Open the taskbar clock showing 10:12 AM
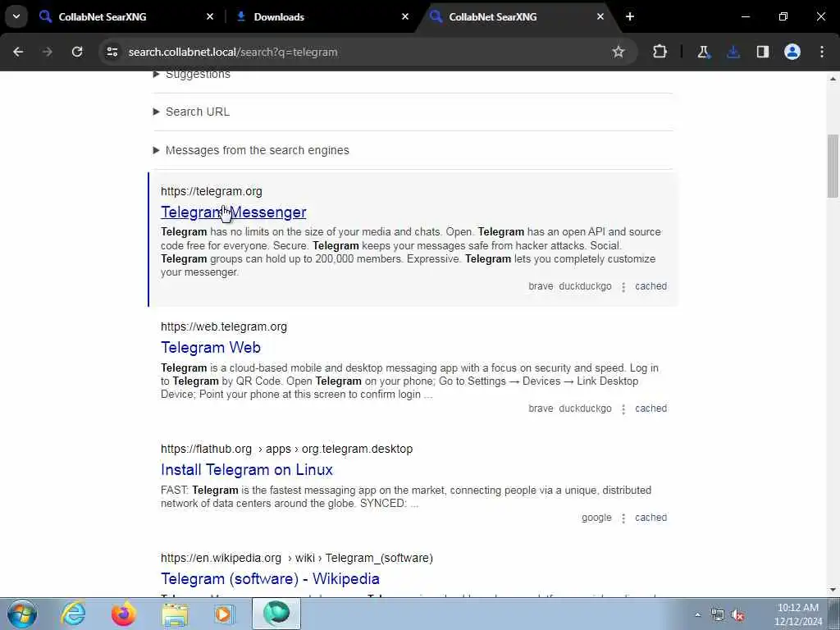 click(x=798, y=614)
